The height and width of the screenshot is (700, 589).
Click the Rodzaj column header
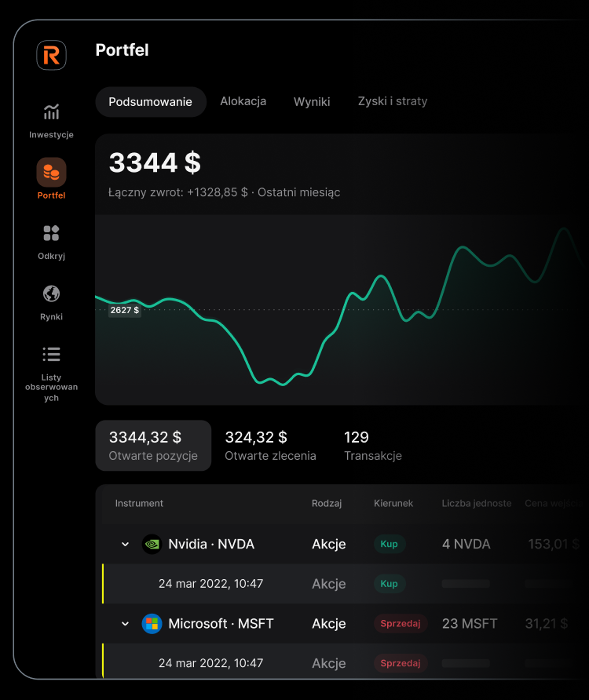pos(327,504)
